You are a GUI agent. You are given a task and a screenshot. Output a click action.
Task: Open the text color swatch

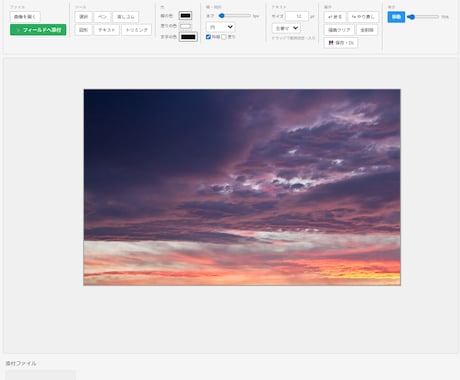pos(188,37)
